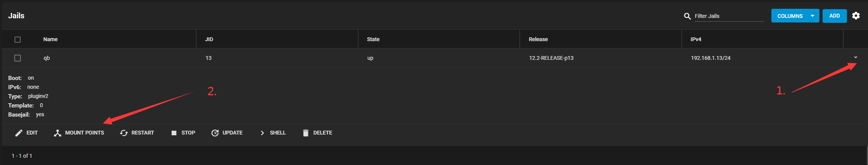Image resolution: width=868 pixels, height=165 pixels.
Task: Click the pencil Edit icon
Action: click(19, 133)
